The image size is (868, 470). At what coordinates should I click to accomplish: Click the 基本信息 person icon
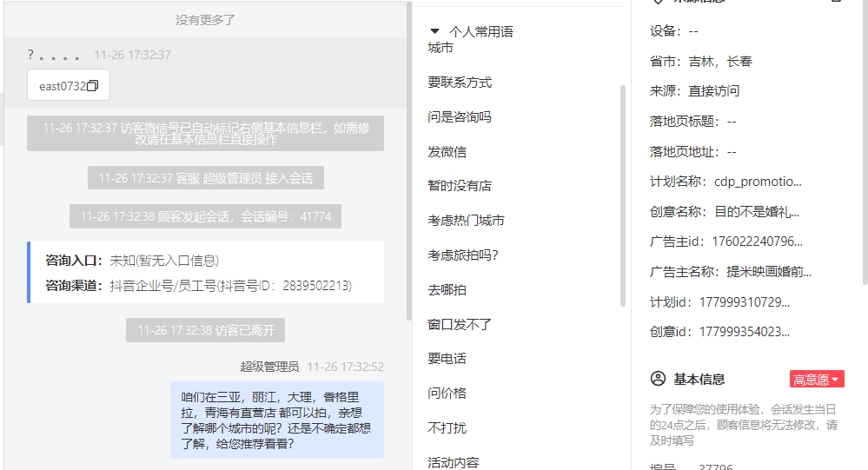pos(659,379)
